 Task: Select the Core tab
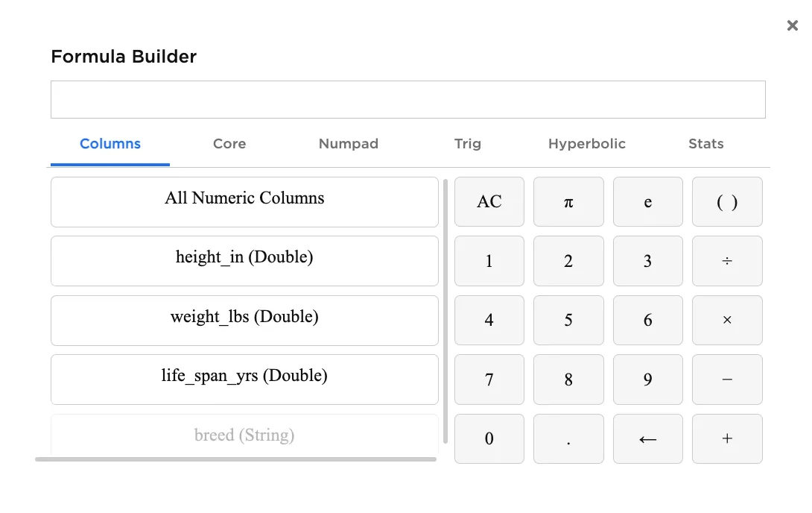pos(229,144)
